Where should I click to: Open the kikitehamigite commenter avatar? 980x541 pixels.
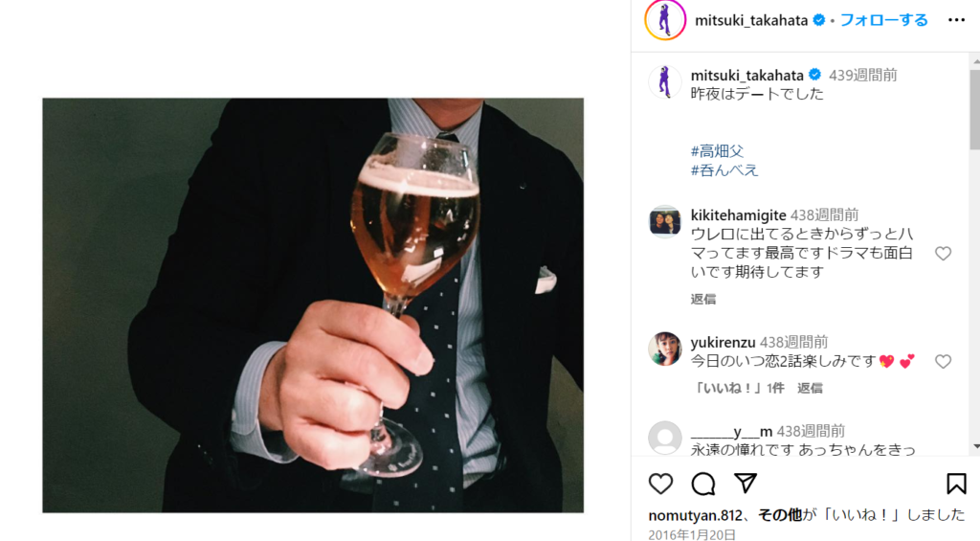point(665,222)
